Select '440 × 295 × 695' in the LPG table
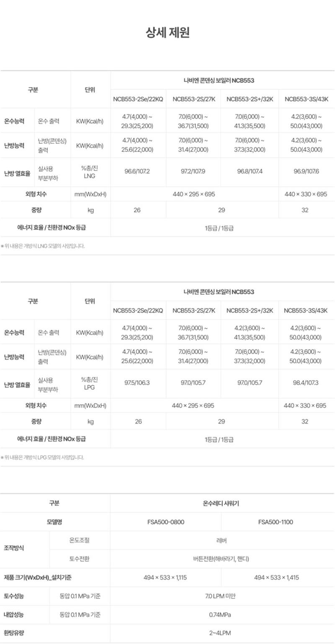The width and height of the screenshot is (335, 644). click(x=193, y=406)
